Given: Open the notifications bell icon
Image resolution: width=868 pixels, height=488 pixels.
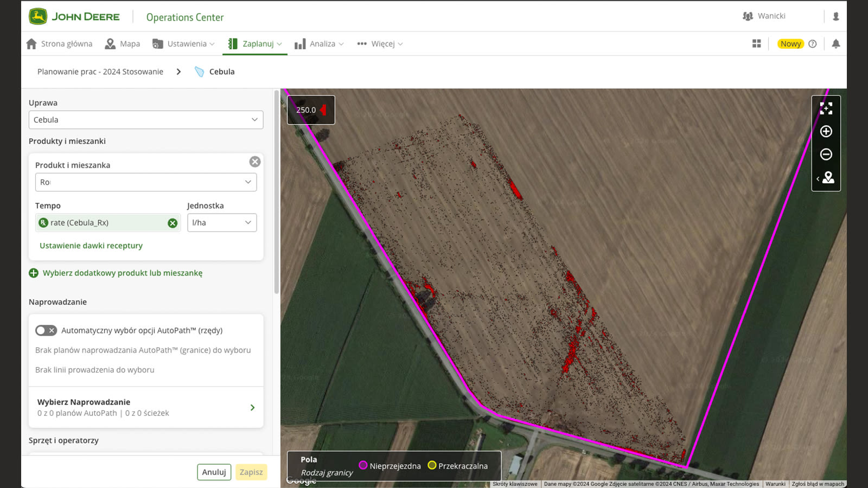Looking at the screenshot, I should coord(836,43).
